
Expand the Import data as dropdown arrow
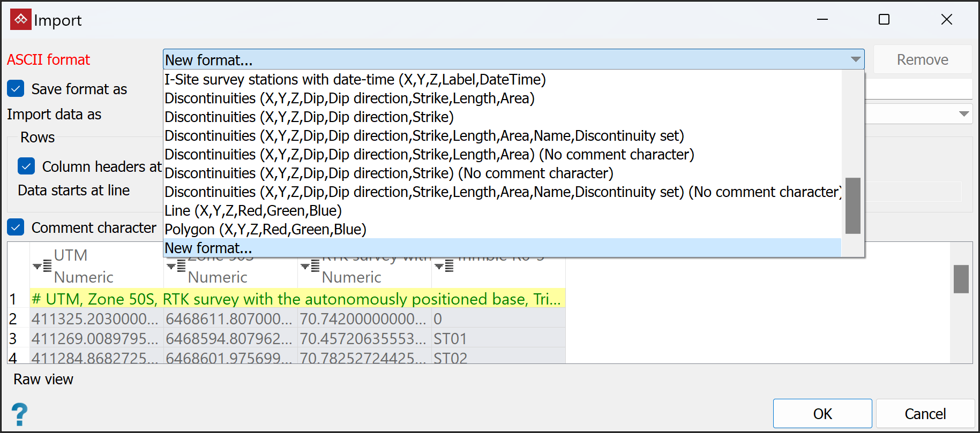(x=963, y=114)
